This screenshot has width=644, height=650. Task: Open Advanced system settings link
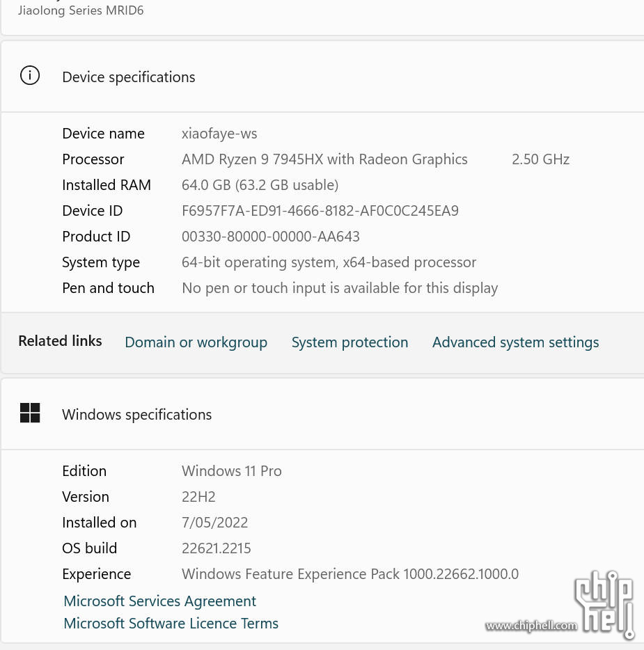pos(515,342)
